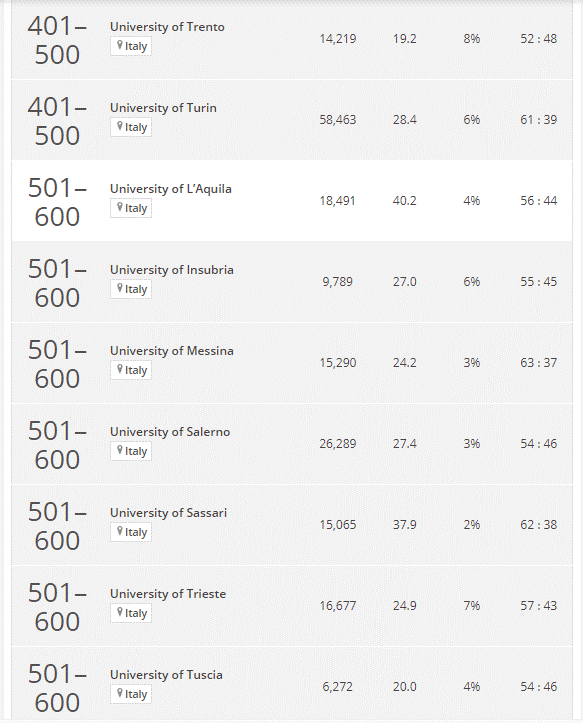Select the 18,491 students cell for L'Aquila
583x723 pixels.
pos(338,201)
